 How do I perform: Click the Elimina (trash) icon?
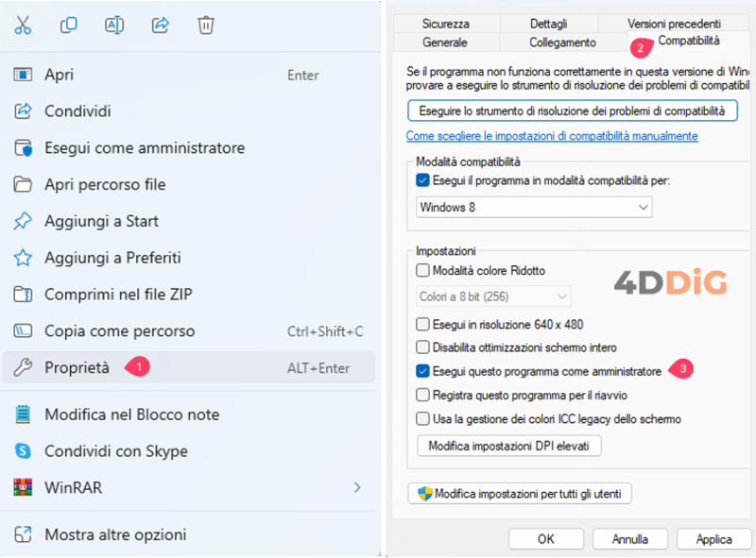[x=207, y=25]
